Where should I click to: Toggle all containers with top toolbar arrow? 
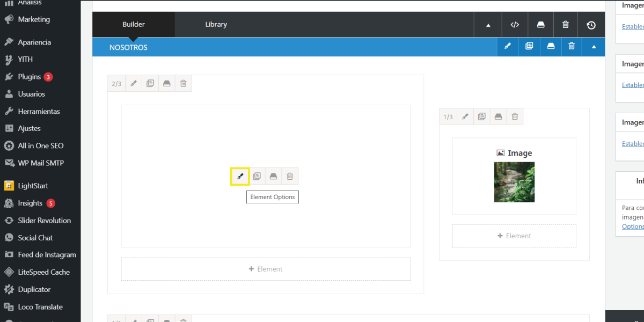[488, 25]
